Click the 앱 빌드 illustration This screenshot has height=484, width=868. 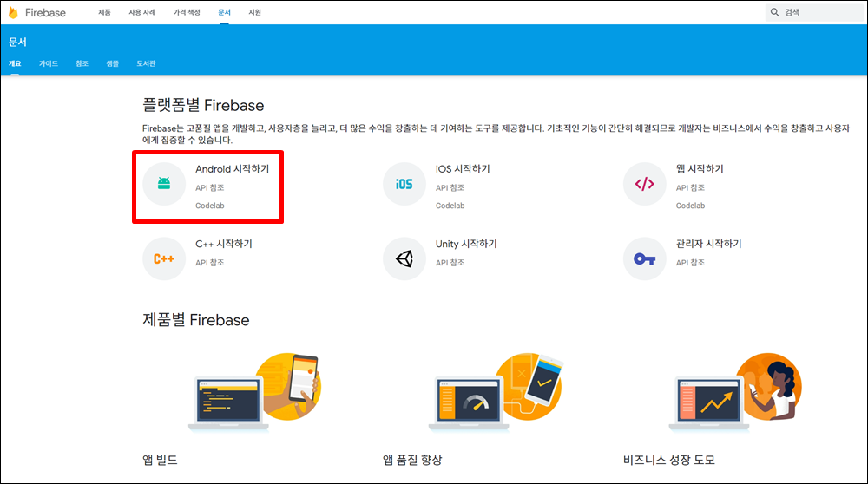click(254, 392)
